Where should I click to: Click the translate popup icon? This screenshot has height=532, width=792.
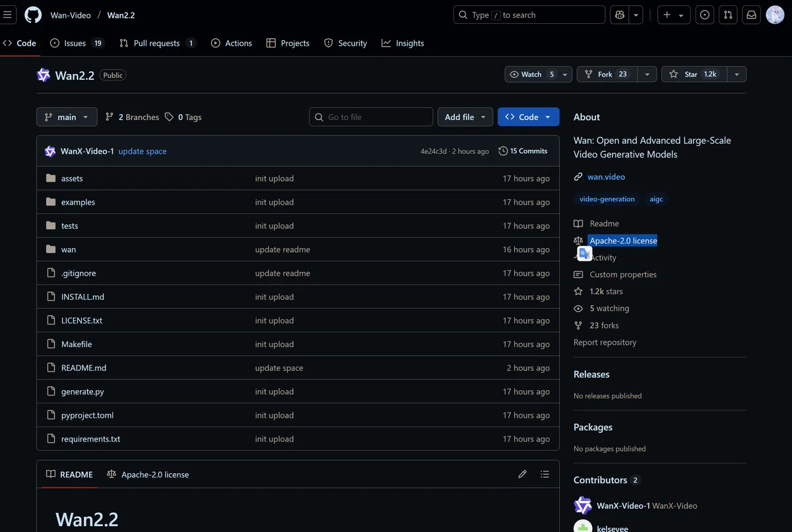(x=585, y=253)
